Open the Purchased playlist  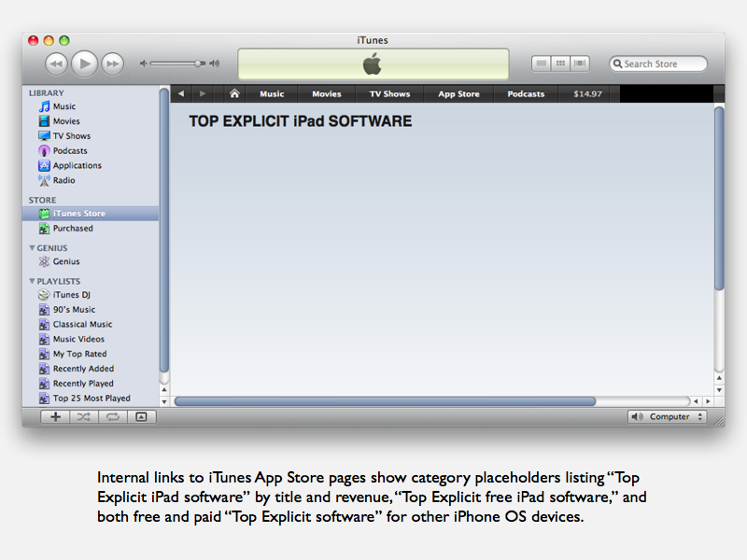pos(91,228)
